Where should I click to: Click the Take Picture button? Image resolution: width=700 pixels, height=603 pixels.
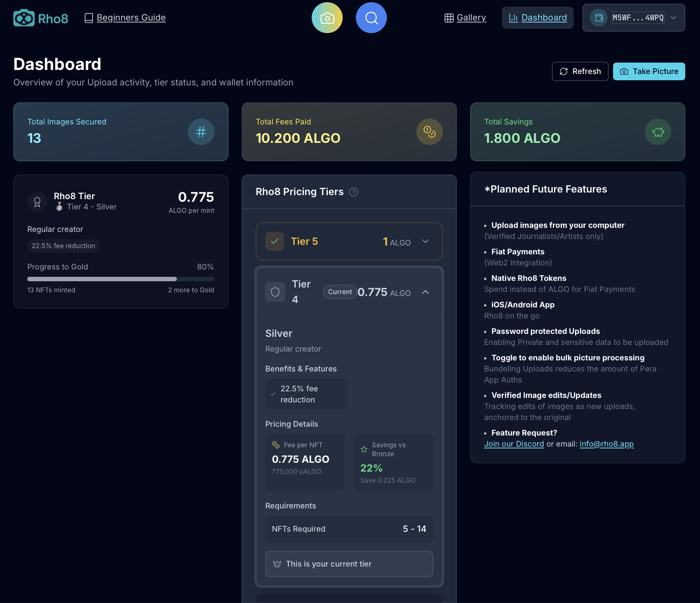coord(649,71)
